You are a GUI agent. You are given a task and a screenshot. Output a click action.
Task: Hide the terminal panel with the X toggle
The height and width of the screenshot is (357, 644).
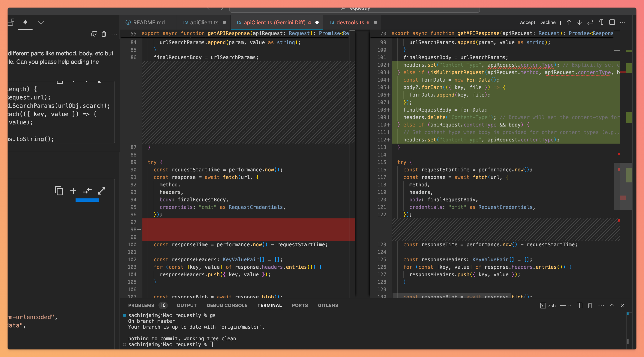click(623, 305)
